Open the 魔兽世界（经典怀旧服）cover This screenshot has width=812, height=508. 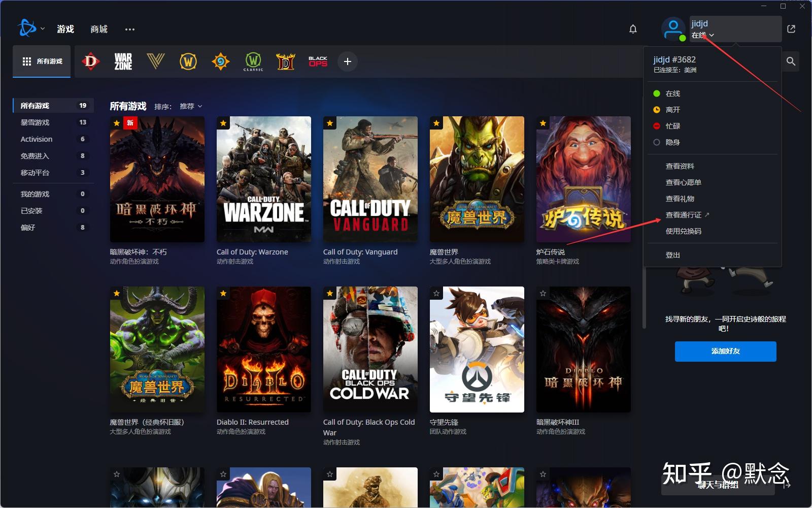click(x=157, y=350)
